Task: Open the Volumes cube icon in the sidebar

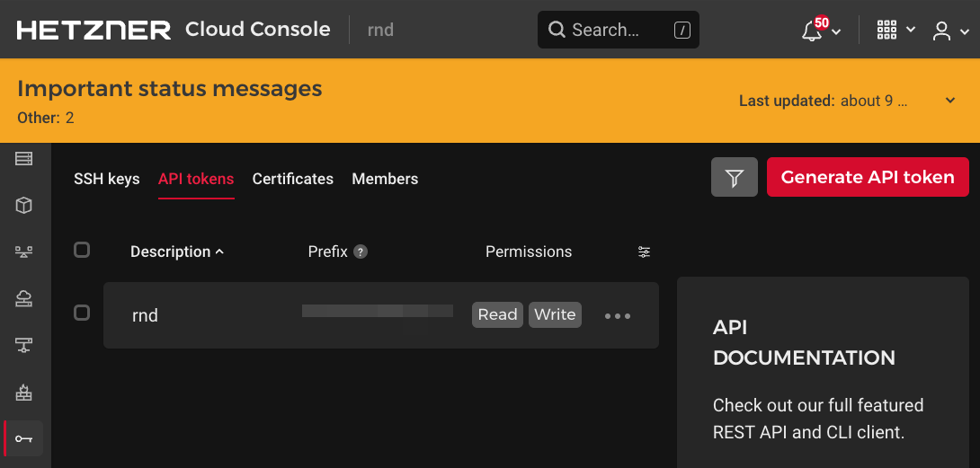Action: [23, 205]
